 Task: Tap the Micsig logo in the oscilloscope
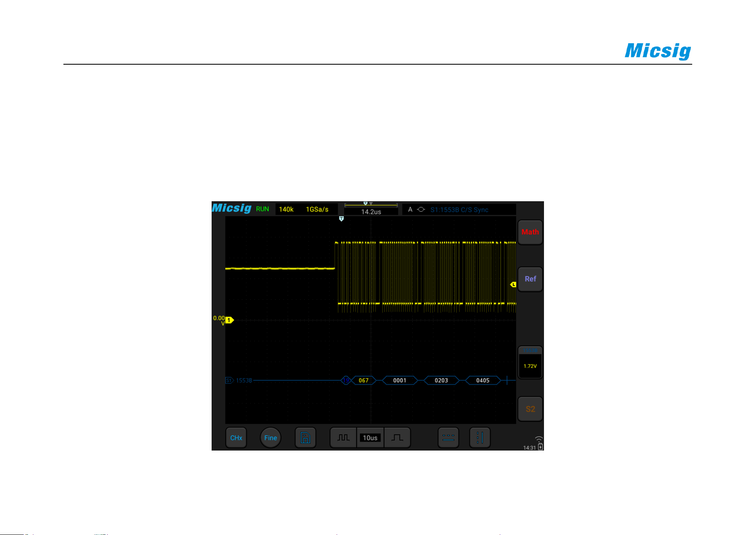[232, 209]
